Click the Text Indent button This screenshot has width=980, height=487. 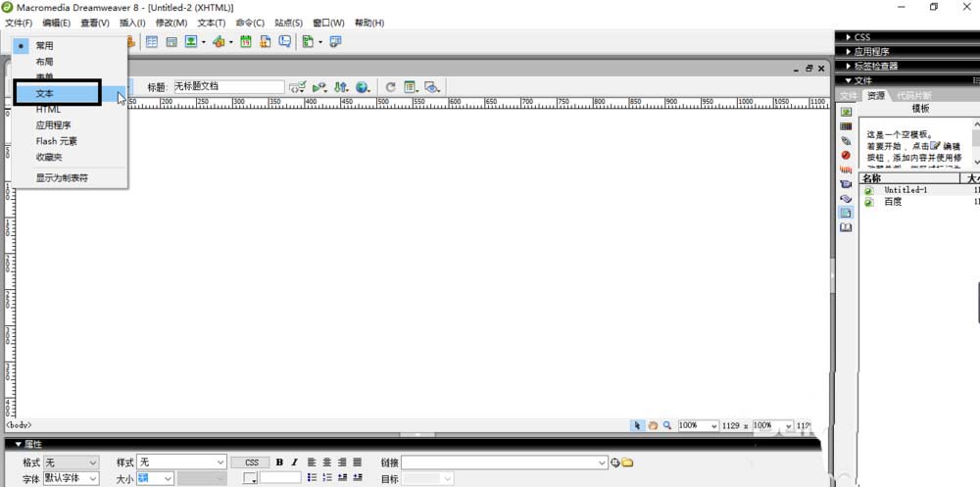[357, 477]
